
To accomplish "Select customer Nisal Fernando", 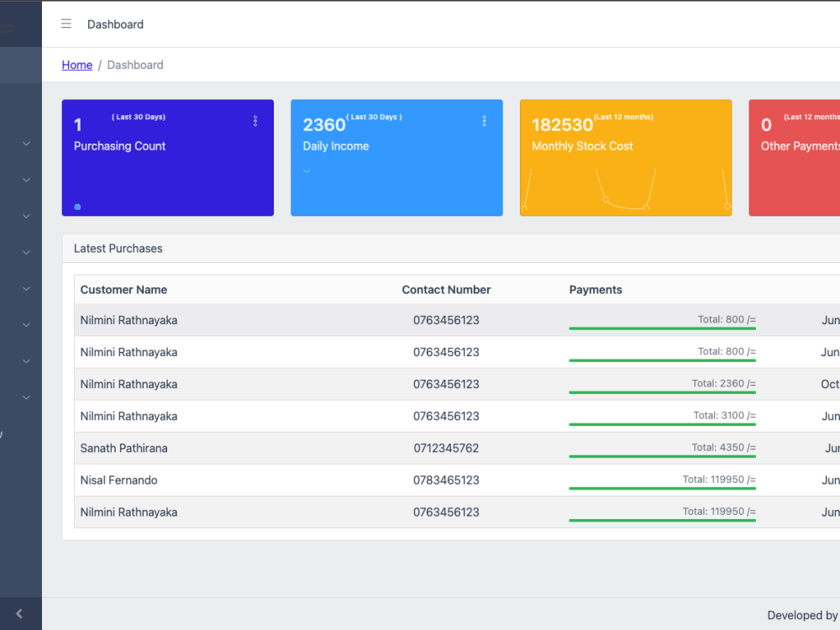I will point(119,480).
